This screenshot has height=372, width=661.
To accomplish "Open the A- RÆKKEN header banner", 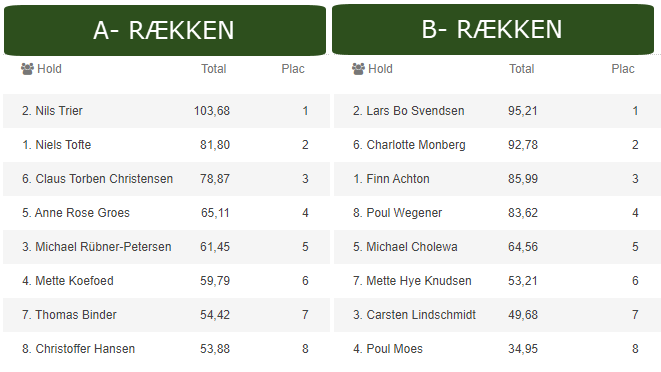I will coord(165,30).
